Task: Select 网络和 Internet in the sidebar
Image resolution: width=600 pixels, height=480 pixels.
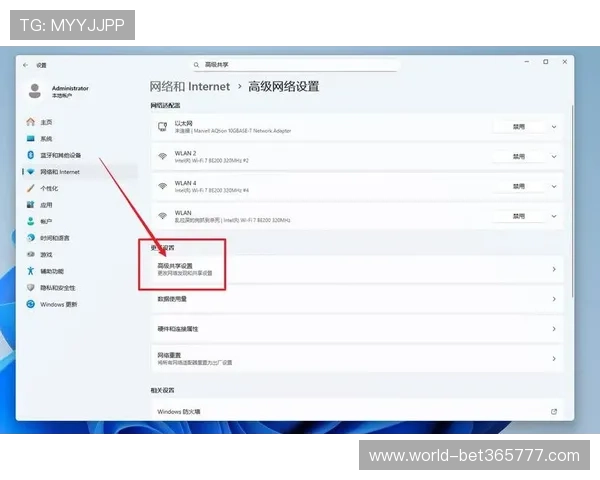Action: [80, 172]
